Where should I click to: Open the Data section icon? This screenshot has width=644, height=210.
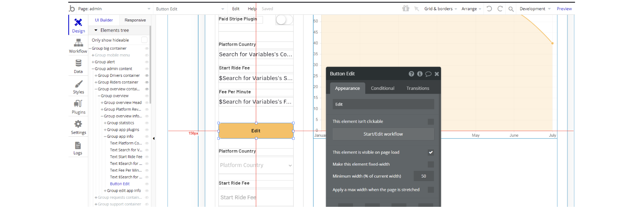(x=78, y=66)
